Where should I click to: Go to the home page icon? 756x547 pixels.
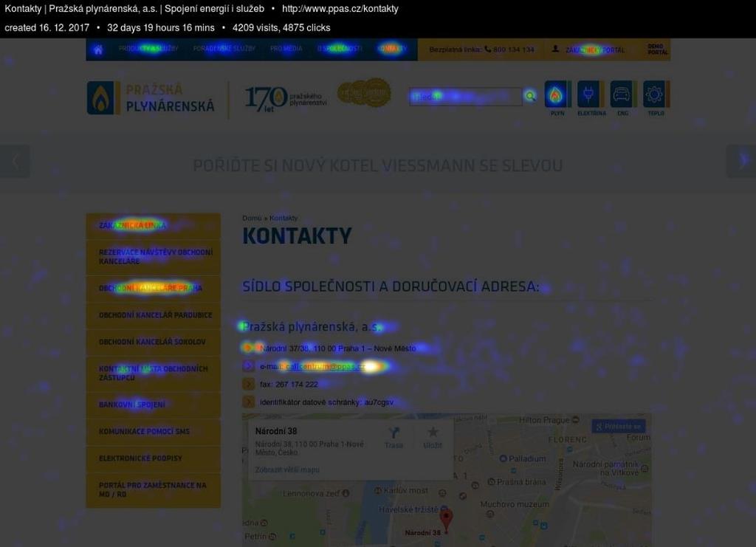click(98, 49)
